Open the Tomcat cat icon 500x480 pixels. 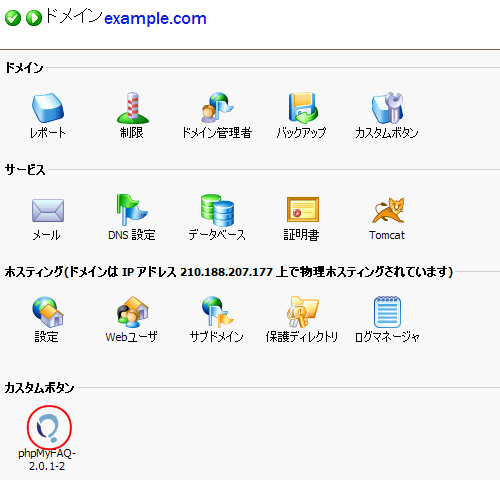point(388,210)
